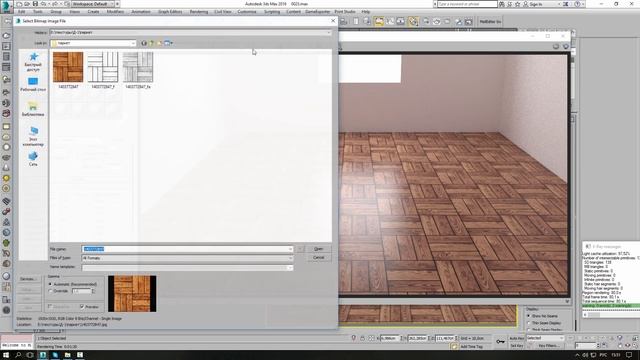Image resolution: width=640 pixels, height=360 pixels.
Task: Click the quick access star icon in sidebar
Action: 33,57
